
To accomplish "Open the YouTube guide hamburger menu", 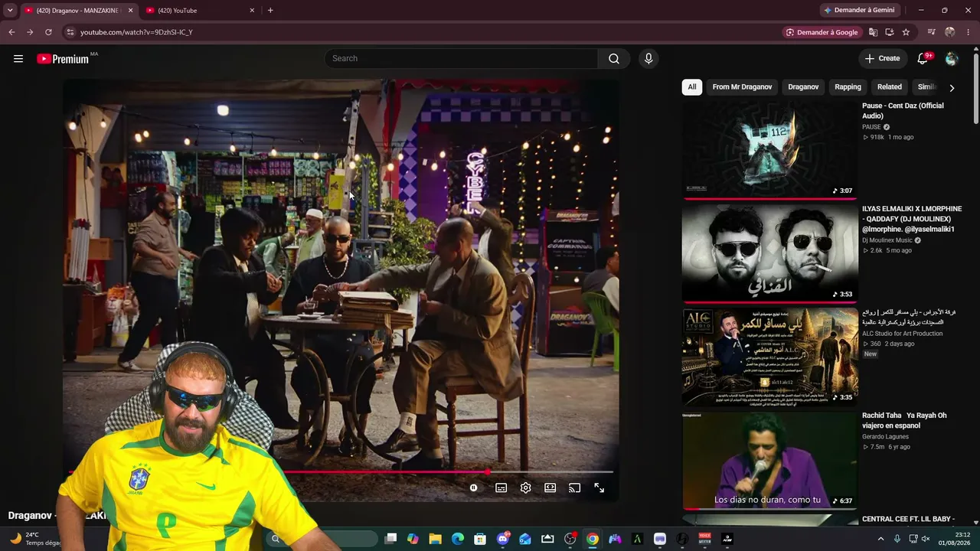I will 18,59.
